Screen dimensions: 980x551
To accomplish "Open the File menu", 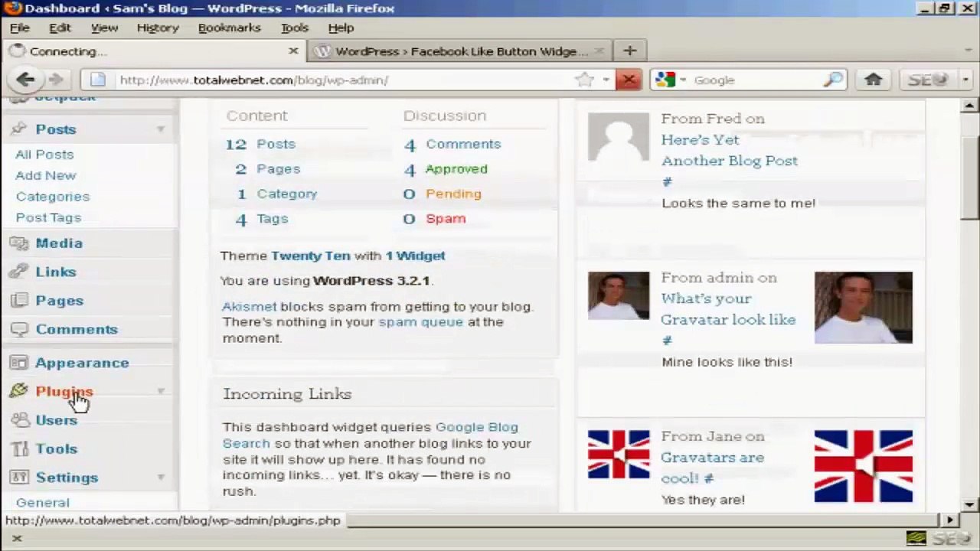I will point(20,28).
